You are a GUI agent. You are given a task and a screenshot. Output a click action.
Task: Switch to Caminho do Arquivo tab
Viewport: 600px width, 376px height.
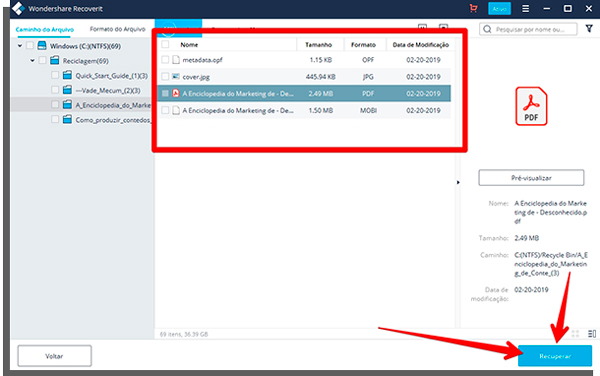pos(44,29)
